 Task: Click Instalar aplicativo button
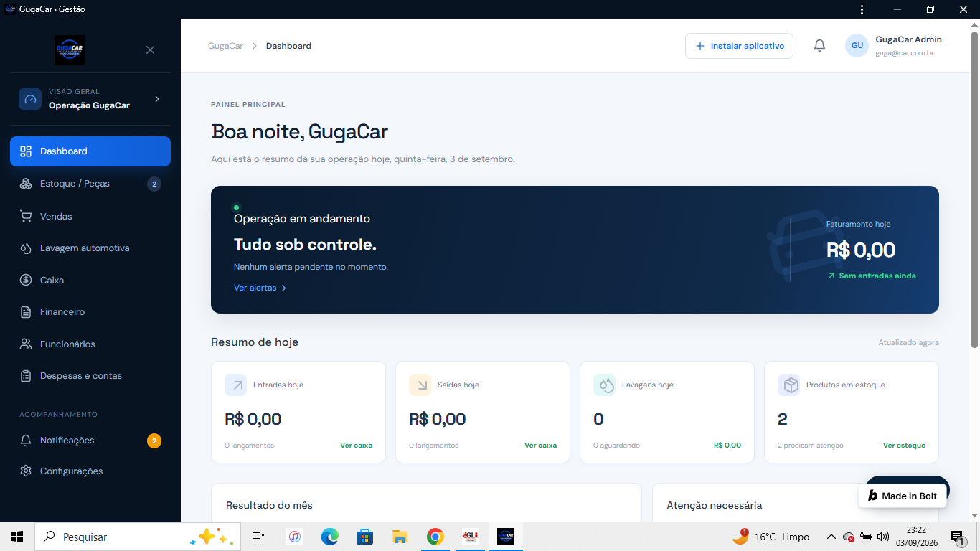(x=739, y=46)
